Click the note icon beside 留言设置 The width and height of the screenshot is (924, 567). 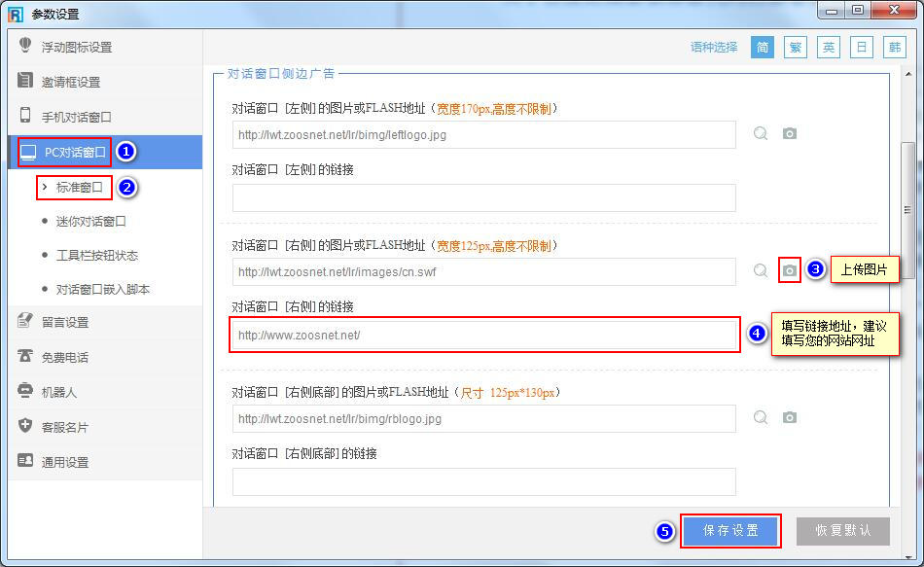[25, 320]
